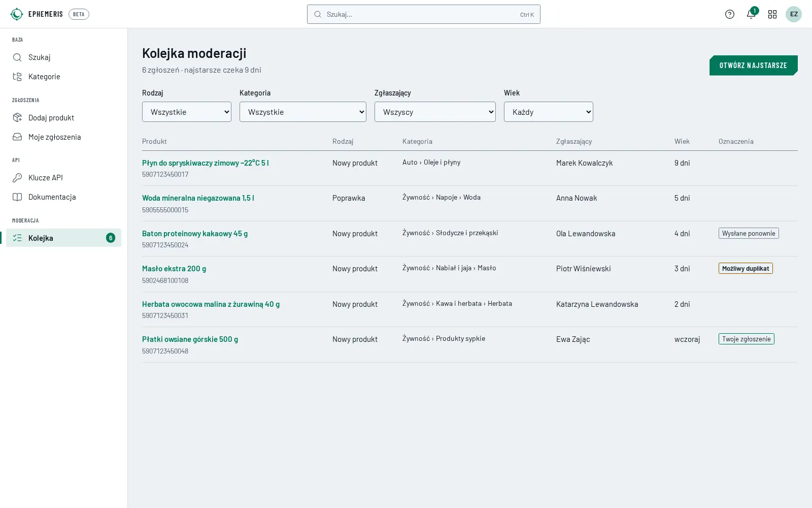The height and width of the screenshot is (508, 812).
Task: Focus the Szukaj search field
Action: [x=424, y=14]
